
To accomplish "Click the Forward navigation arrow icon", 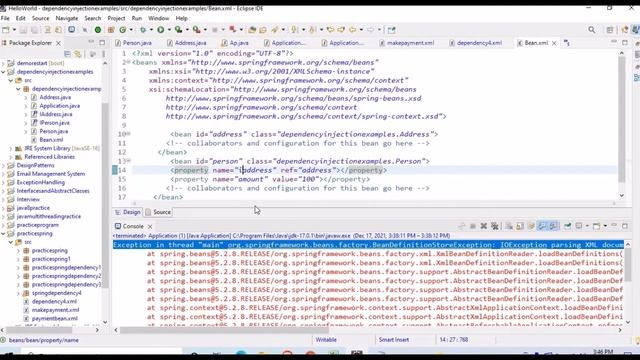I will [x=370, y=30].
